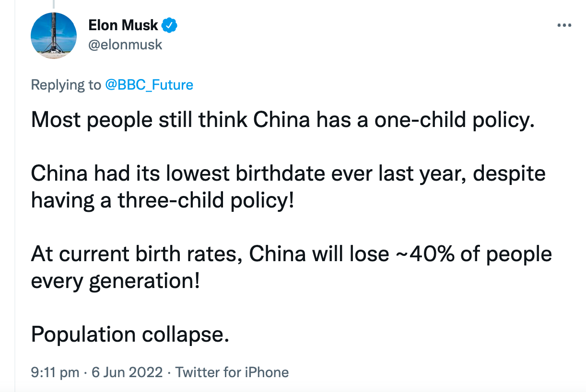Viewport: 586px width, 392px height.
Task: Click the 6 Jun 2022 date
Action: (127, 372)
